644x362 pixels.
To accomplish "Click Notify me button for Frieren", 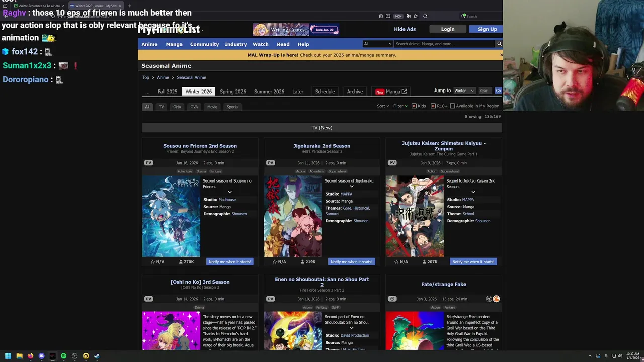I will click(x=229, y=262).
